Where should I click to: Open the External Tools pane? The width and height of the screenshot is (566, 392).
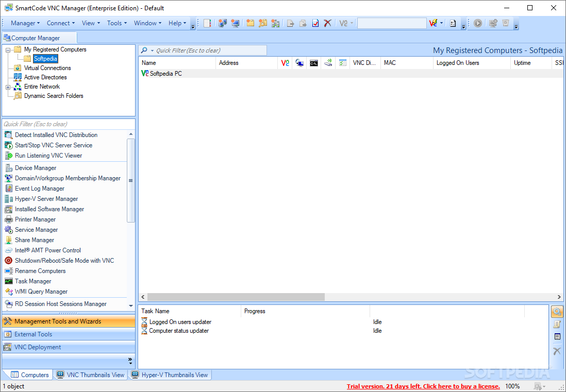69,334
